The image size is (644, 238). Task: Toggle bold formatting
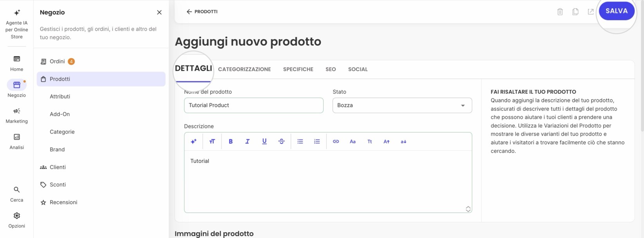[230, 141]
